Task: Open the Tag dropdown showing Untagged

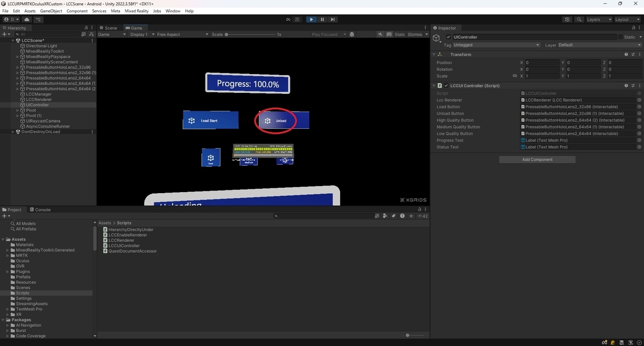Action: (x=497, y=45)
